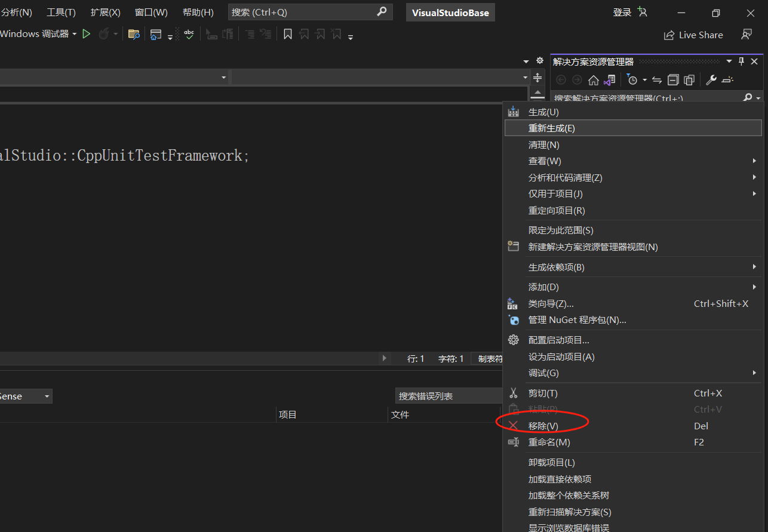Image resolution: width=768 pixels, height=532 pixels.
Task: Click the 登录 sign-in link
Action: (622, 13)
